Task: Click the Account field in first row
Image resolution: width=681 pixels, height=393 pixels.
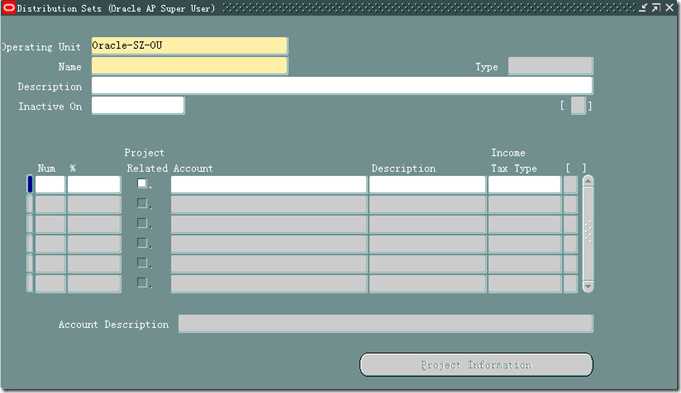Action: 269,184
